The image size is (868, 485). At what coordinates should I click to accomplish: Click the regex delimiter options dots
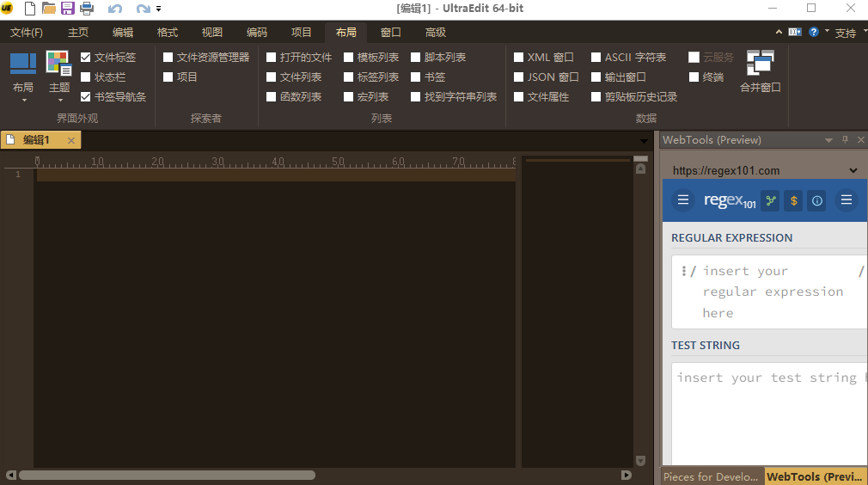(684, 271)
